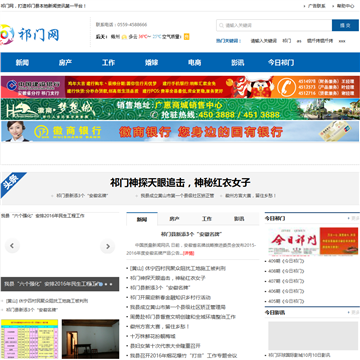This screenshot has height=360, width=360.
Task: Open 新闻 in the blue navigation bar
Action: [22, 62]
